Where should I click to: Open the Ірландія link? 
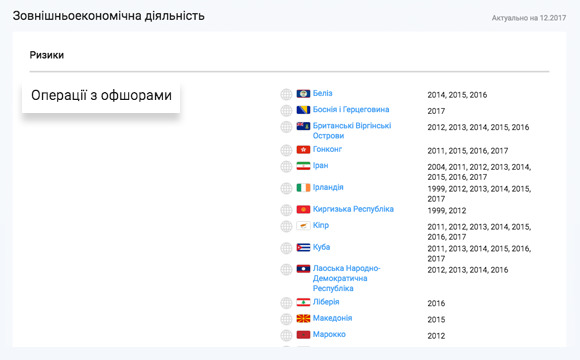[328, 188]
